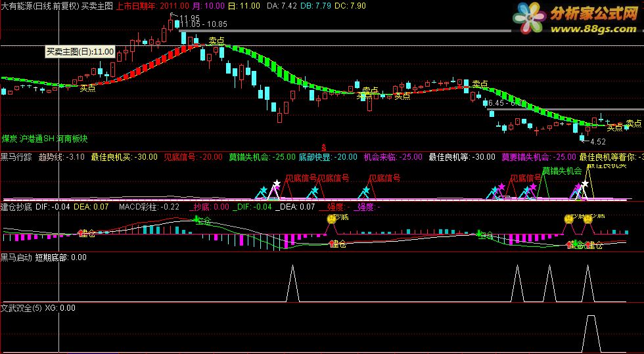Viewport: 644px width, 354px height.
Task: Click the 趋势线: -3.10 value
Action: (x=62, y=156)
